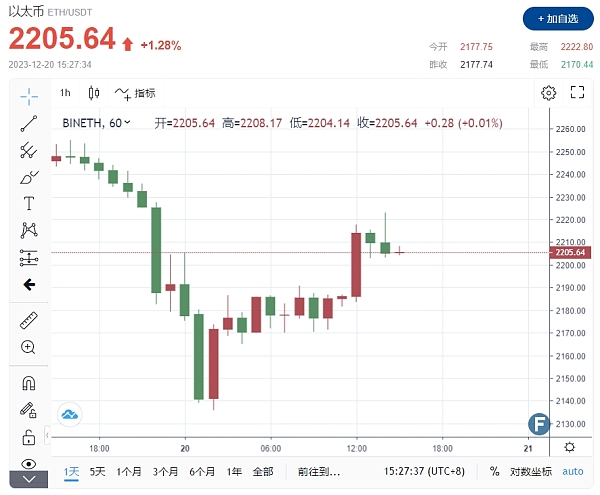Select the crosshair cursor tool
Screen dimensions: 600x495
[28, 96]
